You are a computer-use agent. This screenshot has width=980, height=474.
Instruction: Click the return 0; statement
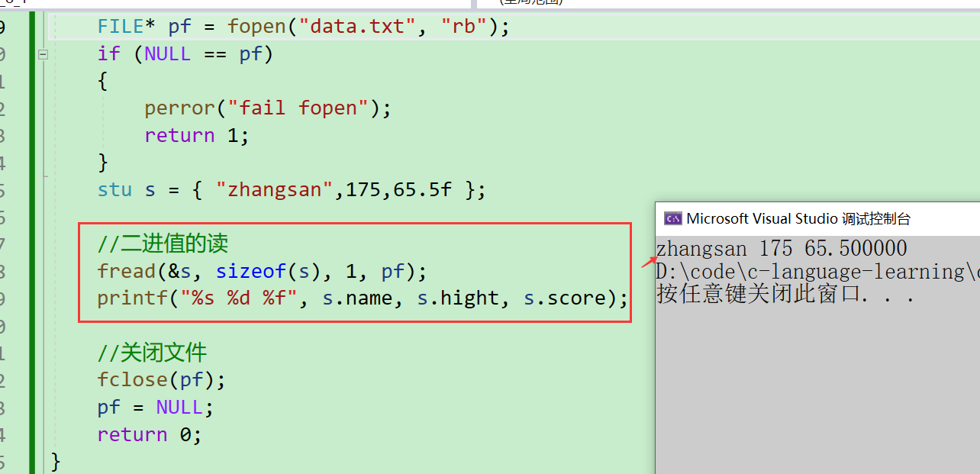150,434
